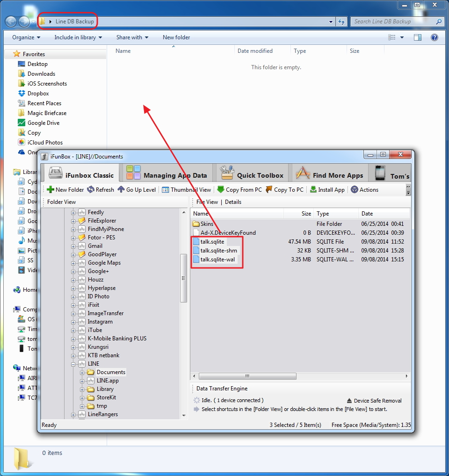The height and width of the screenshot is (476, 449).
Task: Select the talk.sqlite file
Action: [x=212, y=242]
